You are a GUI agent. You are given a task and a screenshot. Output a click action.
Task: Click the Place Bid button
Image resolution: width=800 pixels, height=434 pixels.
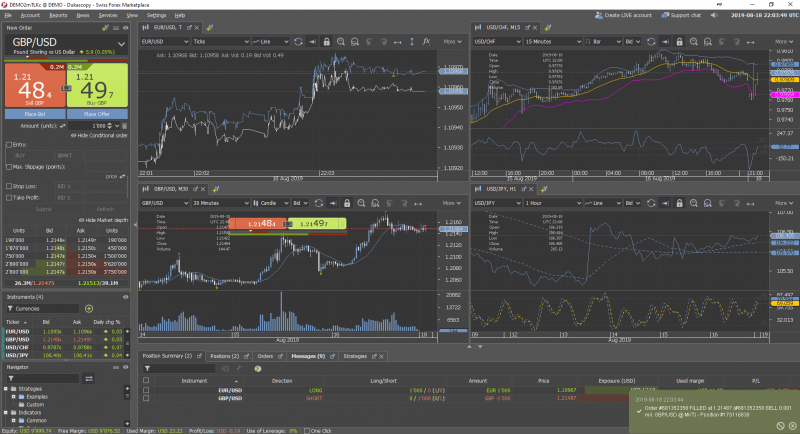35,114
